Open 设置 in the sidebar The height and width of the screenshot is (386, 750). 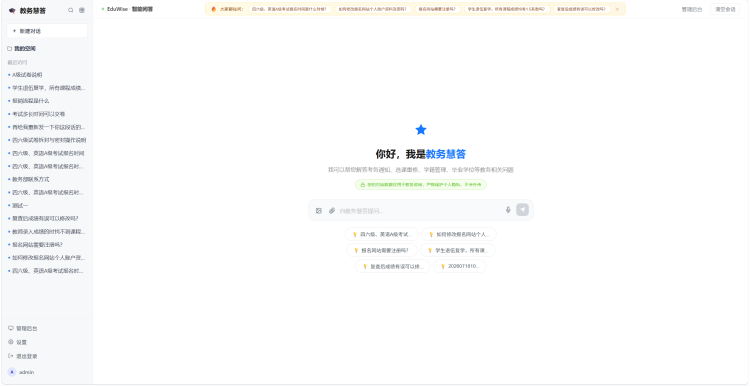pyautogui.click(x=18, y=342)
